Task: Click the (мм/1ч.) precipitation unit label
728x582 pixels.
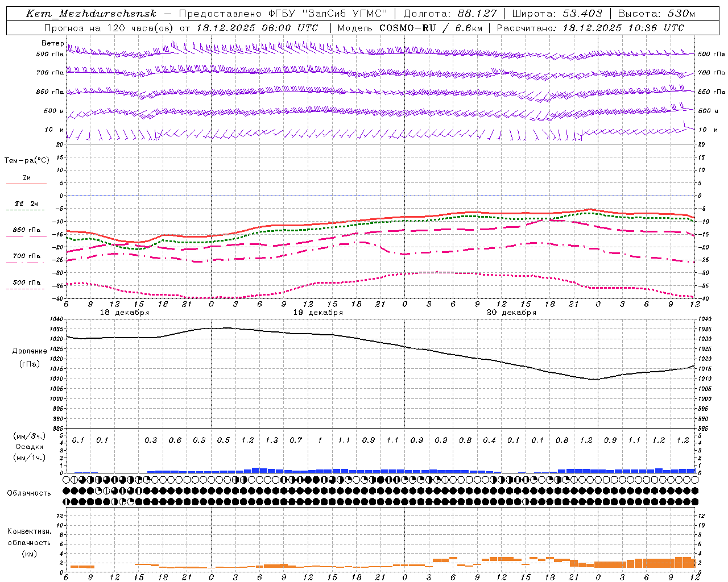Action: click(30, 458)
